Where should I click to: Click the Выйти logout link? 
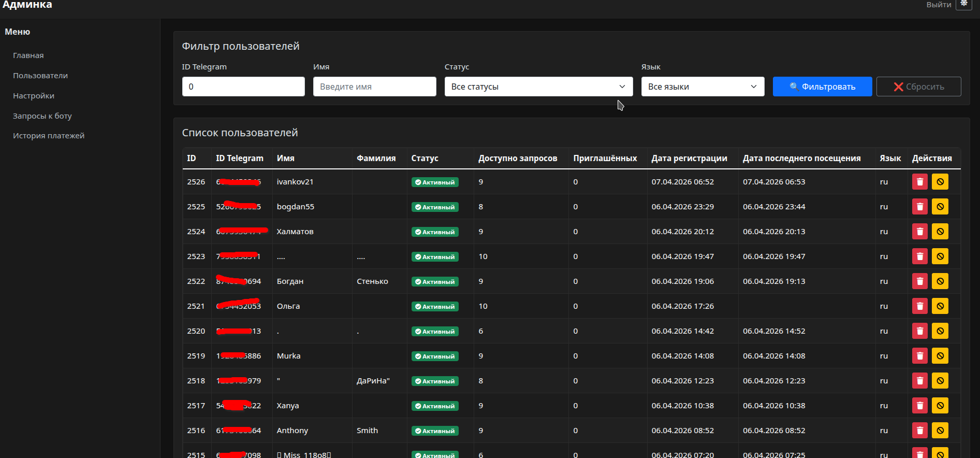938,5
